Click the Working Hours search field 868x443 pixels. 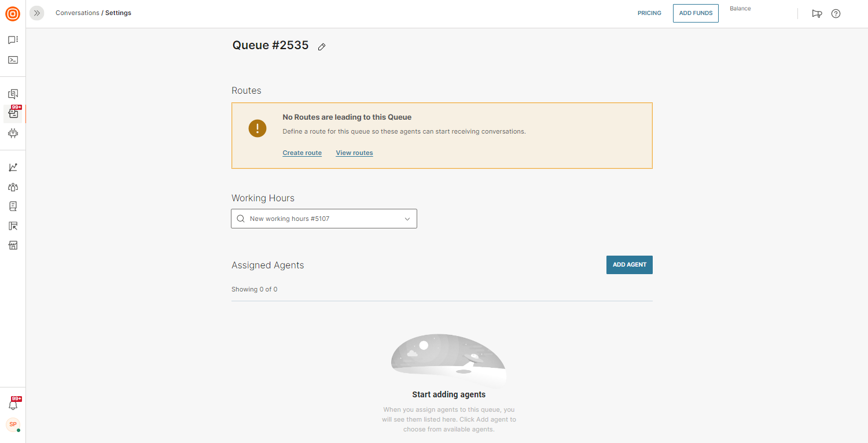tap(318, 219)
